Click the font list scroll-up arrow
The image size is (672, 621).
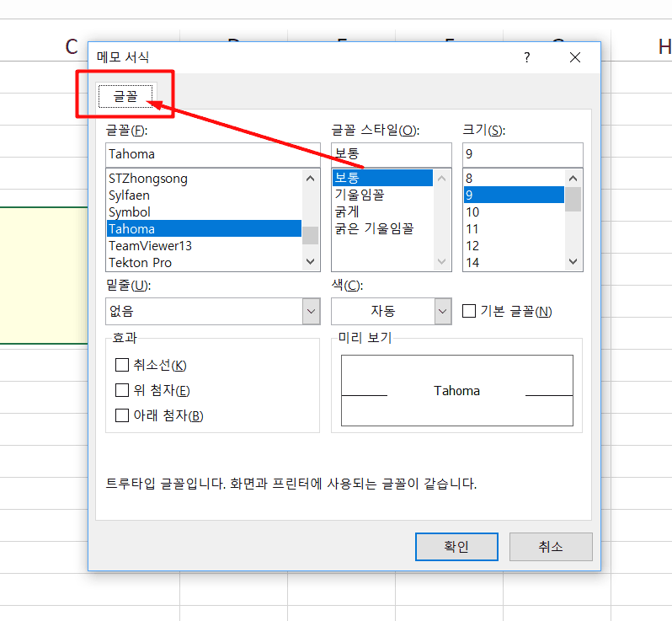click(311, 179)
